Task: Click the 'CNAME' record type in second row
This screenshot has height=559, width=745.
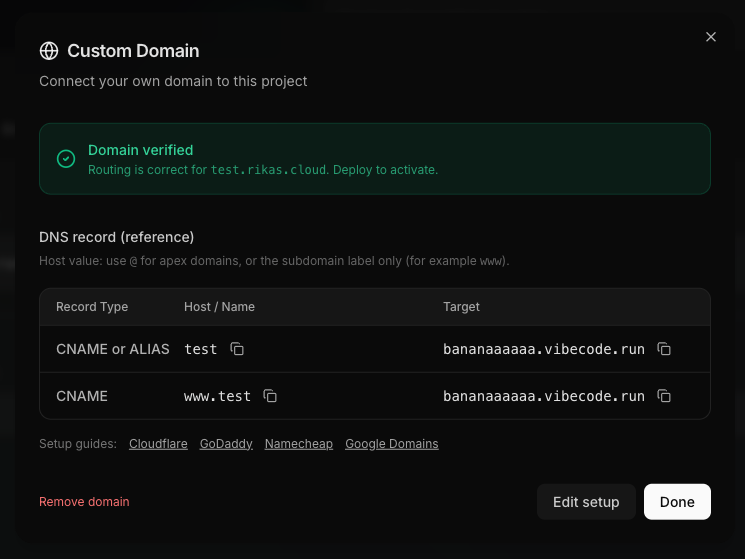Action: (x=82, y=396)
